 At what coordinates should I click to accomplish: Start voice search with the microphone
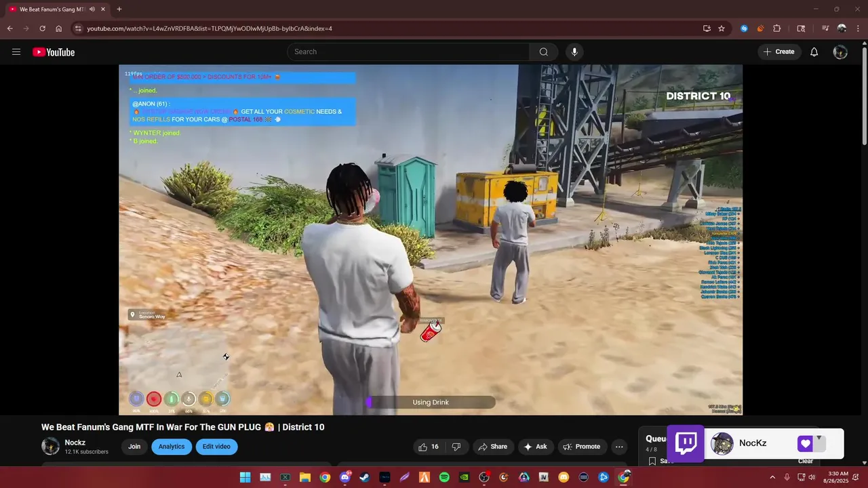574,52
